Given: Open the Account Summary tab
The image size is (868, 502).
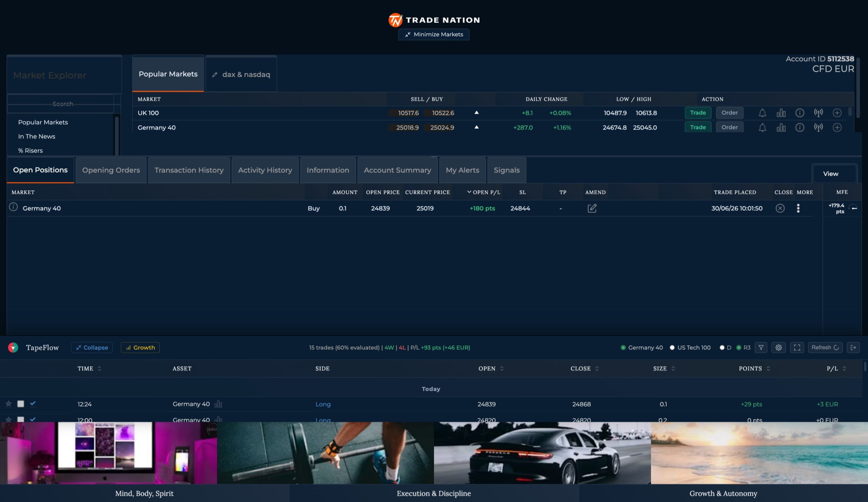Looking at the screenshot, I should [397, 170].
